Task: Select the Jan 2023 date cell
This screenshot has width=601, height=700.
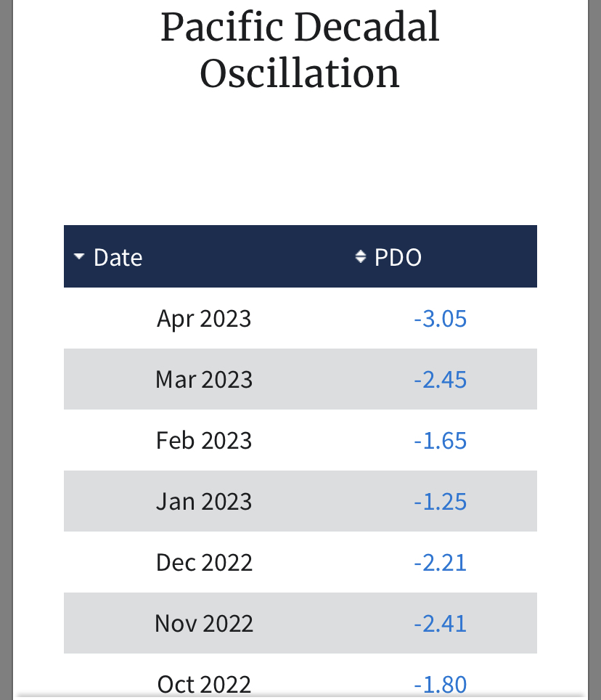Action: [x=204, y=502]
